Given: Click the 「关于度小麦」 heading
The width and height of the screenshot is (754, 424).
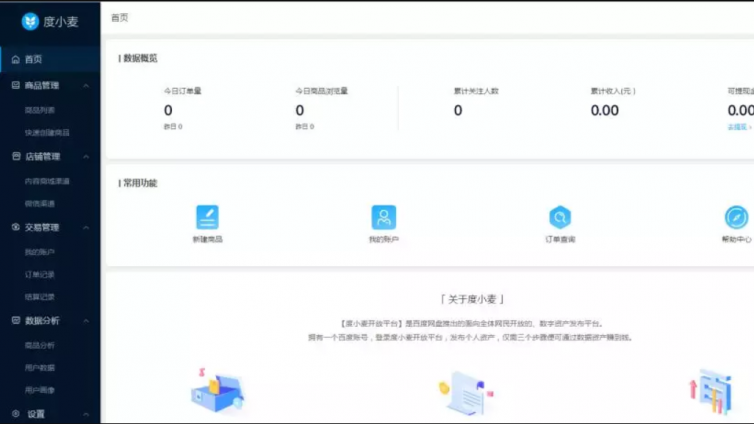Looking at the screenshot, I should coord(472,299).
